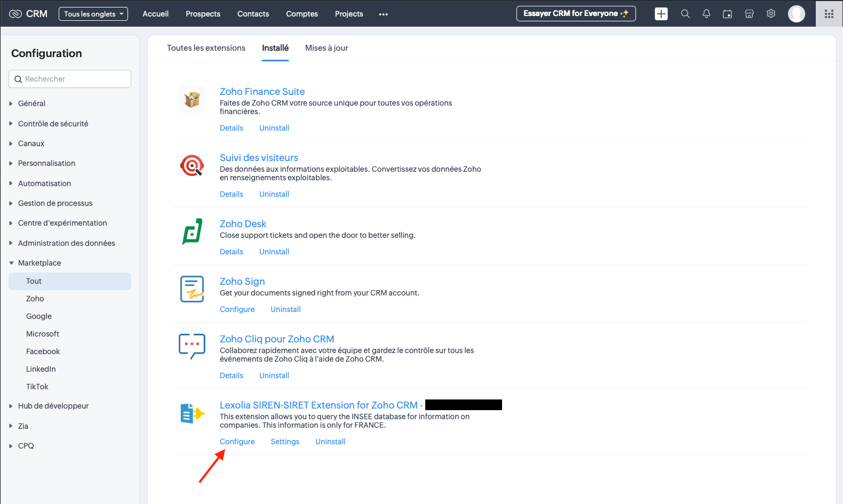
Task: Open the search magnifier icon in top bar
Action: 685,14
